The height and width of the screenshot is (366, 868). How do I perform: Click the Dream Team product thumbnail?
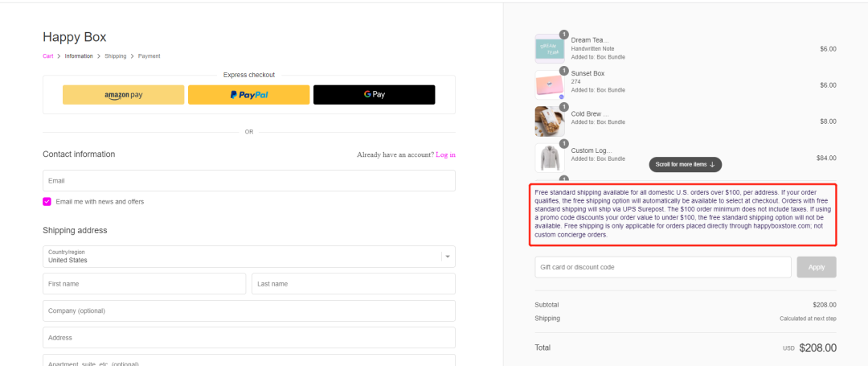click(550, 49)
